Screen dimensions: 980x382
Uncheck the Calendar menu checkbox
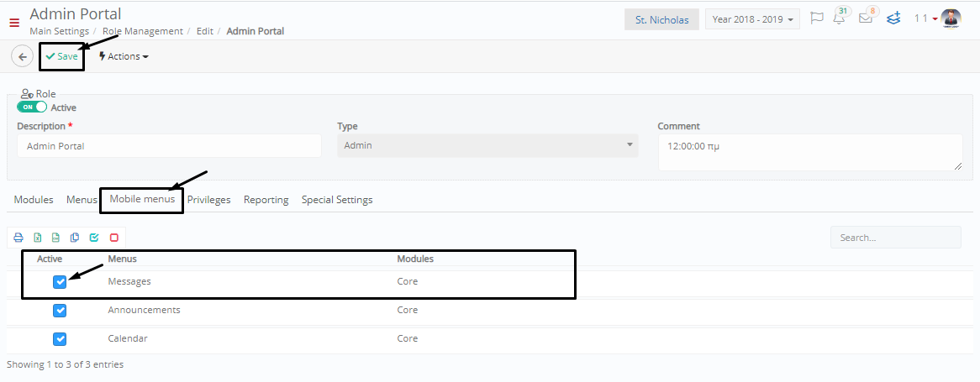pos(60,339)
